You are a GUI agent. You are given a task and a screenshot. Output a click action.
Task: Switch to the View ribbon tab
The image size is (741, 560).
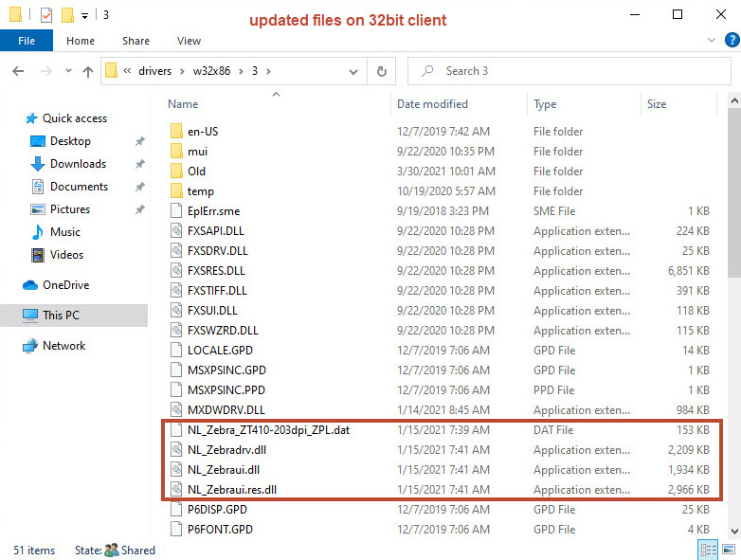189,41
